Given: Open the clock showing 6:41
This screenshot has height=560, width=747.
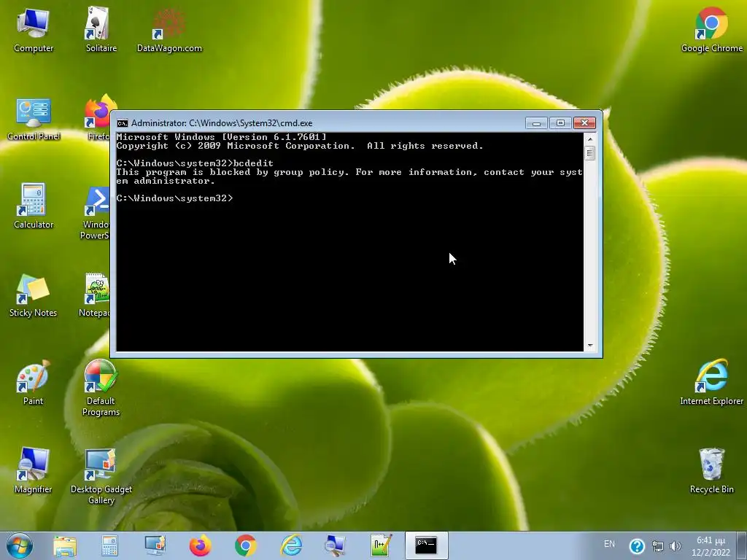Looking at the screenshot, I should click(x=711, y=546).
